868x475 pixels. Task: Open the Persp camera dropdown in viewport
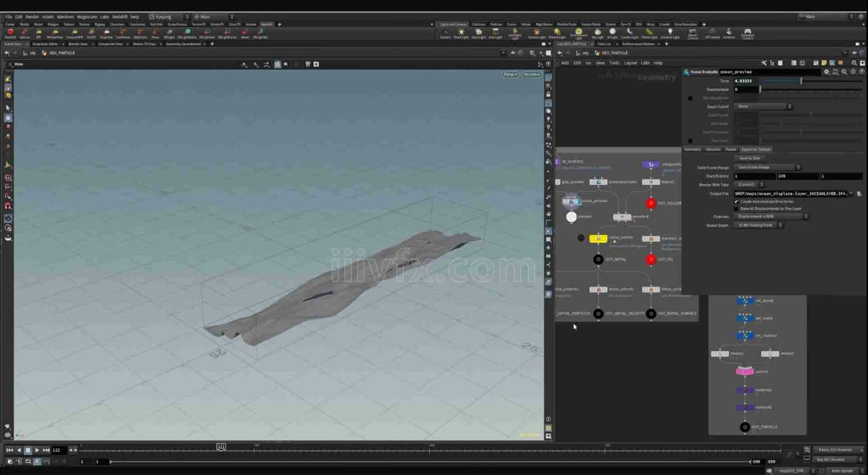coord(510,75)
